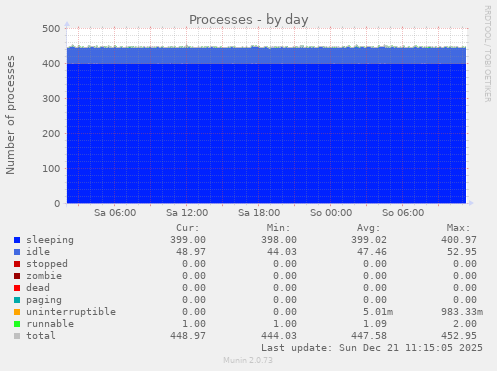Click the 'zombie' legend label

point(44,276)
